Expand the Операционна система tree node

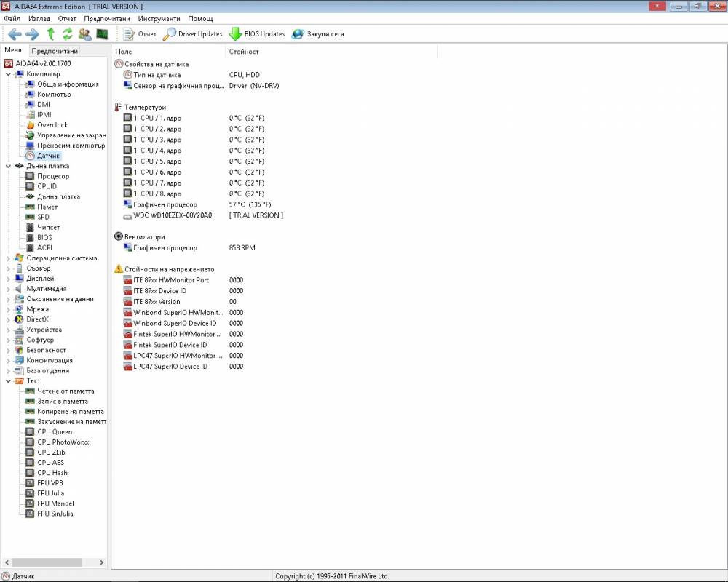pyautogui.click(x=8, y=258)
